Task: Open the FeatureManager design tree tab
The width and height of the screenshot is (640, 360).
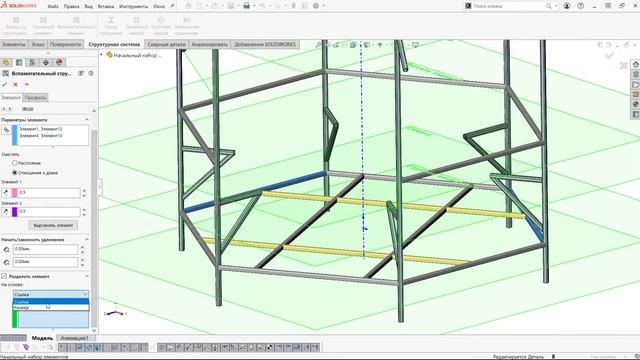Action: (6, 62)
